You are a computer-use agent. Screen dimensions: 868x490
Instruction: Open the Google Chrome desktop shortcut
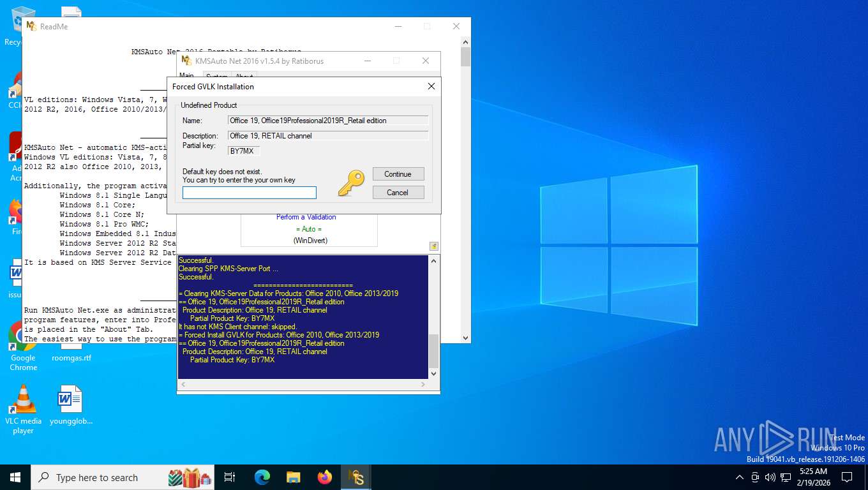(x=23, y=345)
